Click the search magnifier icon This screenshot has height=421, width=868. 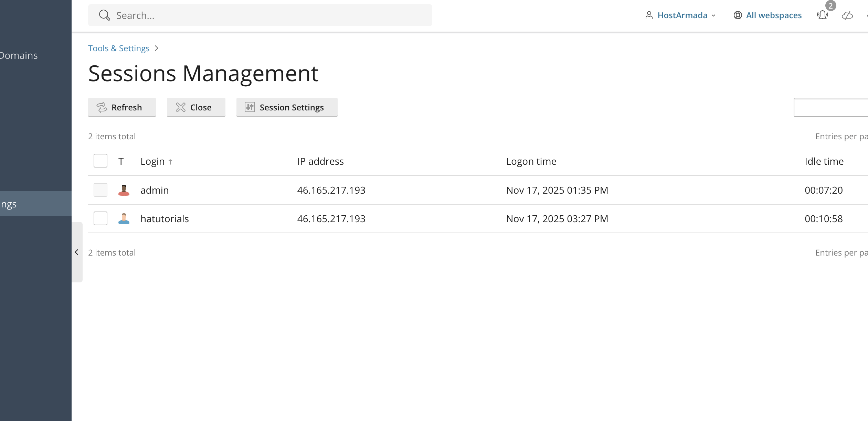pos(104,15)
